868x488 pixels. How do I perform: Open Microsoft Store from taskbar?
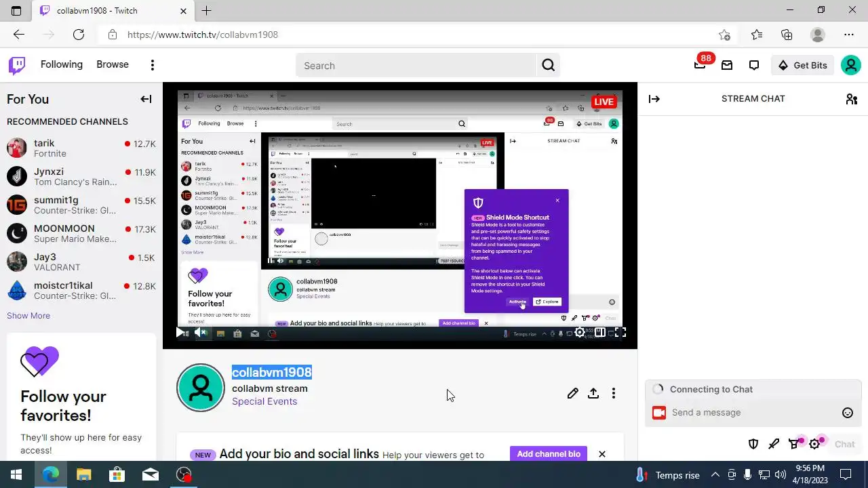pyautogui.click(x=117, y=474)
